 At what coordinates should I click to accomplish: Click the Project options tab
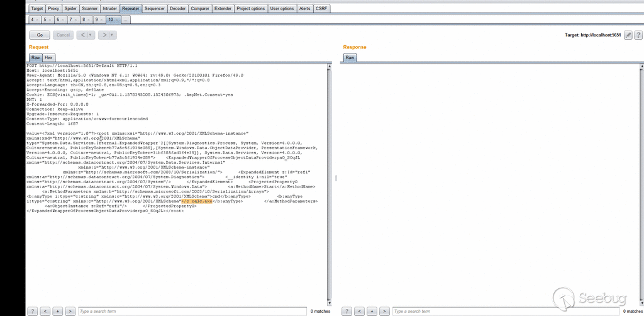coord(251,9)
